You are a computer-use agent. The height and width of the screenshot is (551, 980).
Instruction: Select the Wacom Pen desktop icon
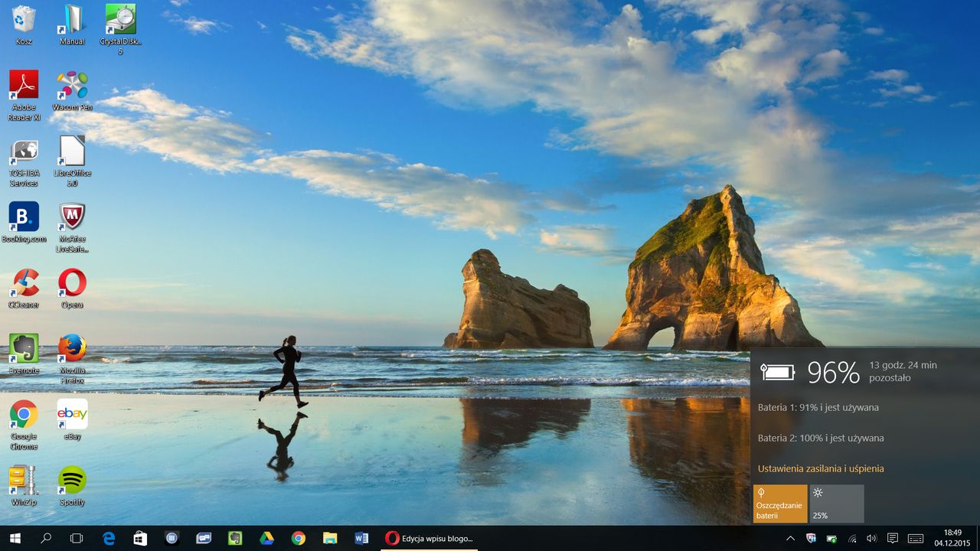click(x=72, y=91)
